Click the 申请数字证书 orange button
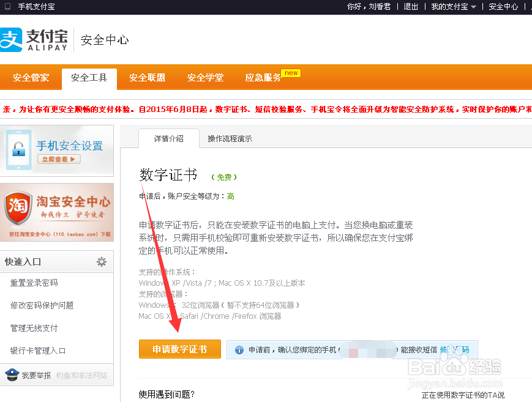532x402 pixels. pos(180,349)
